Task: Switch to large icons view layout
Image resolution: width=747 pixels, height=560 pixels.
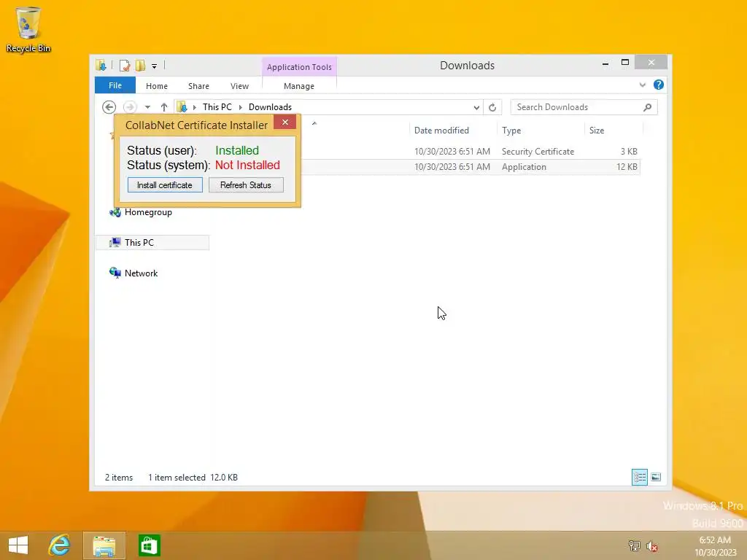Action: (656, 477)
